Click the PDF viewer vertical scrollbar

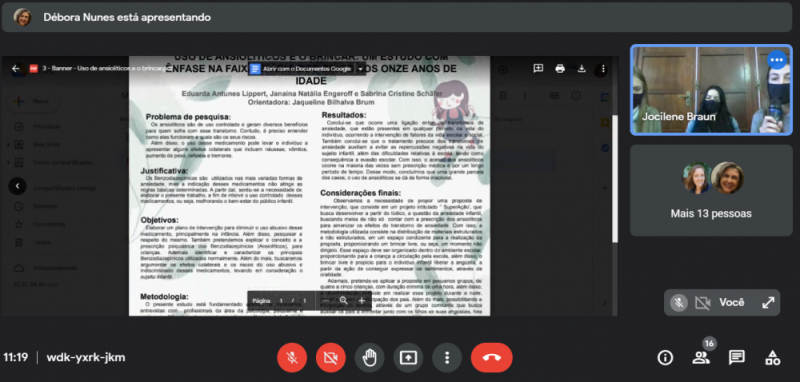(615, 179)
